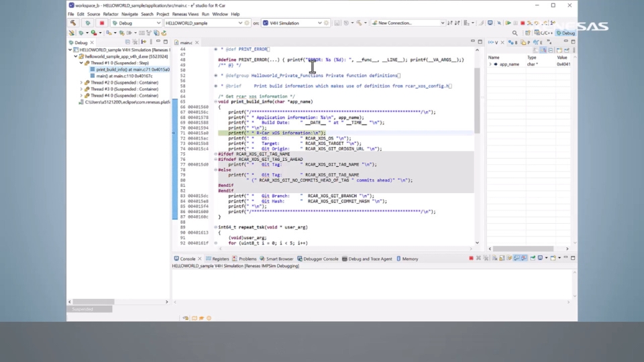Select the main() at main.c:110 stack frame

click(x=121, y=76)
